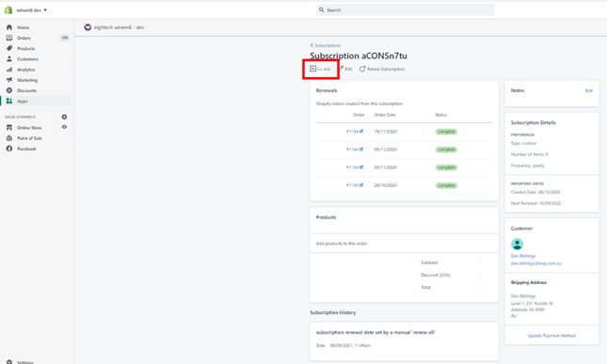607x364 pixels.
Task: Click the Shipping Address heading
Action: click(x=529, y=283)
